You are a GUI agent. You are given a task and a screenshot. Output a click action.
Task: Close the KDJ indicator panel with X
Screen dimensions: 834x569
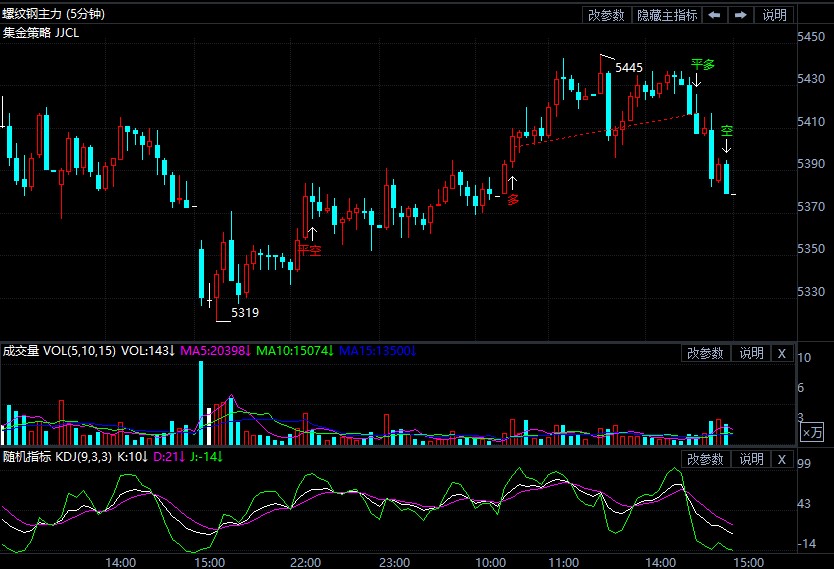tap(782, 459)
